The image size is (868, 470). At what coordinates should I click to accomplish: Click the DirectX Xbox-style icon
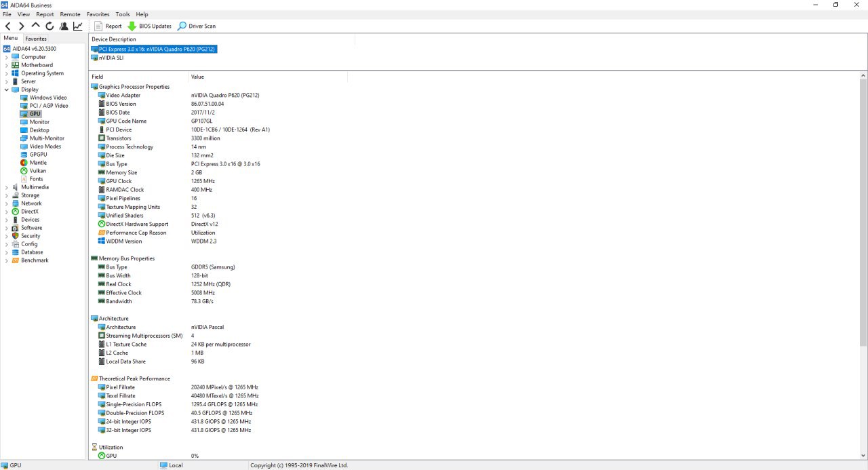[x=16, y=212]
